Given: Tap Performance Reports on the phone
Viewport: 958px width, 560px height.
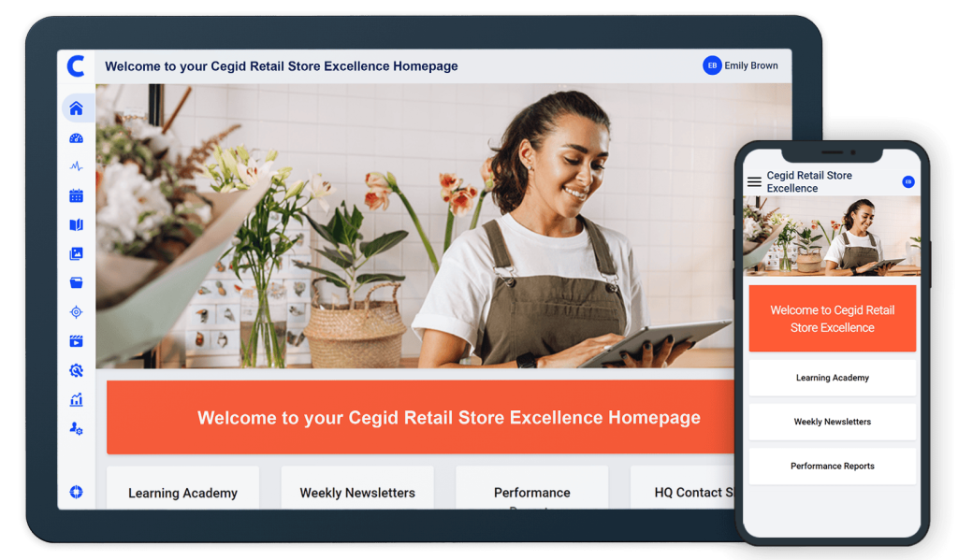Looking at the screenshot, I should (832, 466).
